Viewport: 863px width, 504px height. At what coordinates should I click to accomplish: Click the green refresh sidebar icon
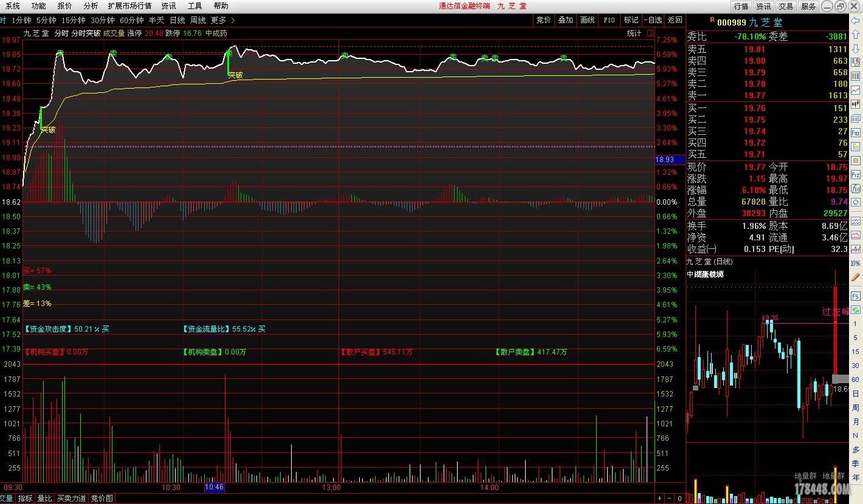click(x=856, y=310)
